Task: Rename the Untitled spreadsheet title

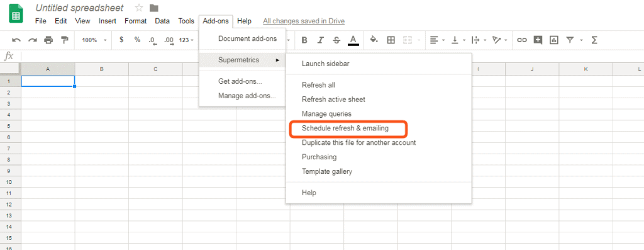Action: coord(80,8)
